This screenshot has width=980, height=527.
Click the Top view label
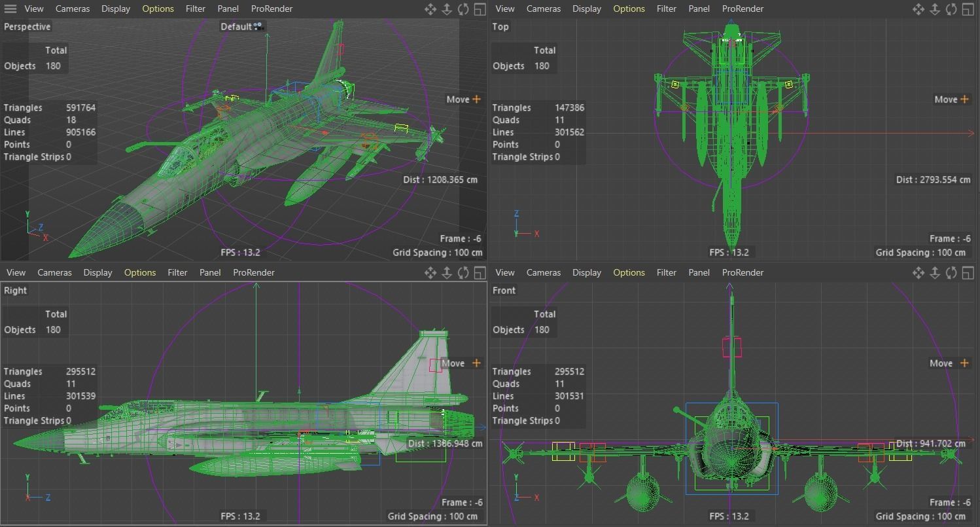[500, 26]
